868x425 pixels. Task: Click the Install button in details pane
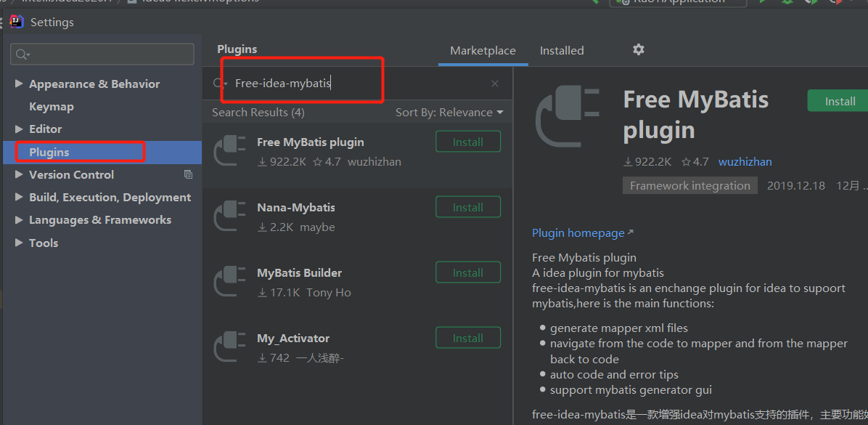click(838, 102)
